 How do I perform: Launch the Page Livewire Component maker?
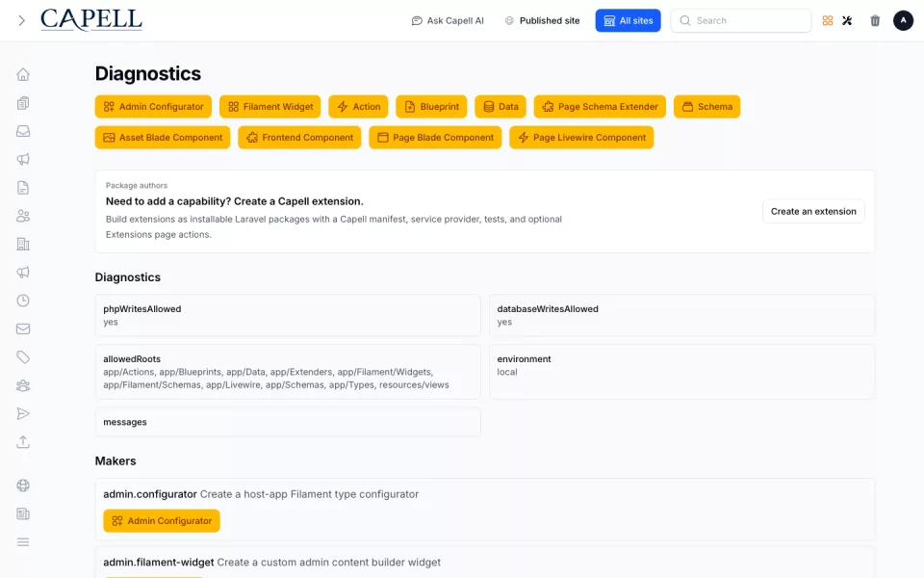click(581, 138)
